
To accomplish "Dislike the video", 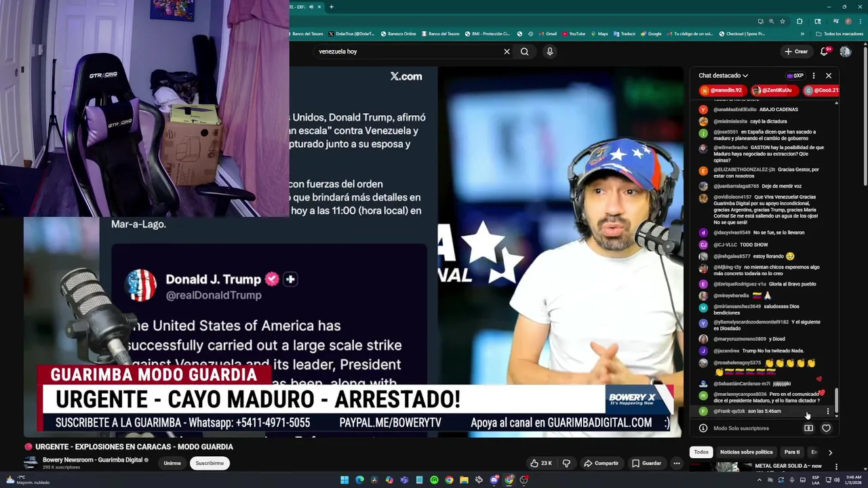I will (x=566, y=464).
